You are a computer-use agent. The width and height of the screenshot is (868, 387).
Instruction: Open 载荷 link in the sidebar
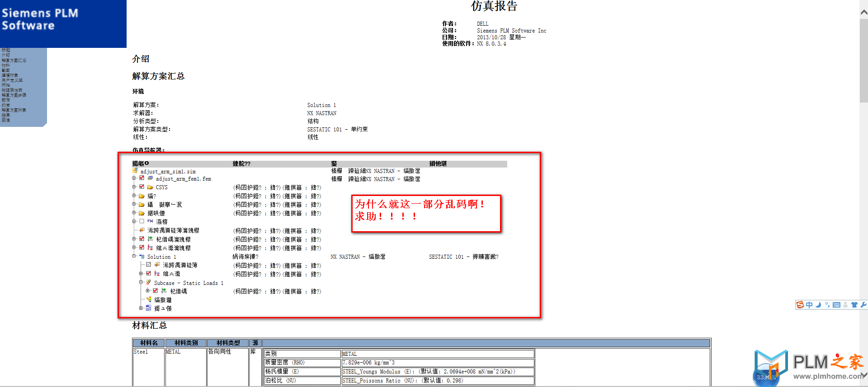tap(5, 100)
